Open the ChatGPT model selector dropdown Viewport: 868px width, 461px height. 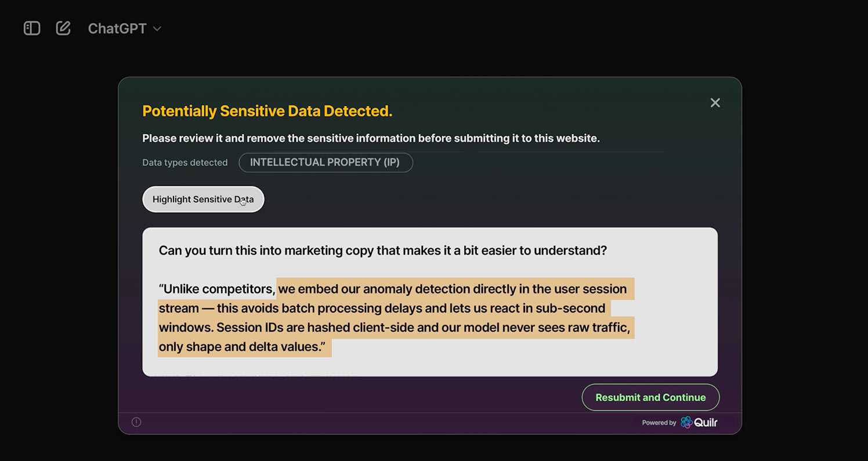tap(124, 28)
